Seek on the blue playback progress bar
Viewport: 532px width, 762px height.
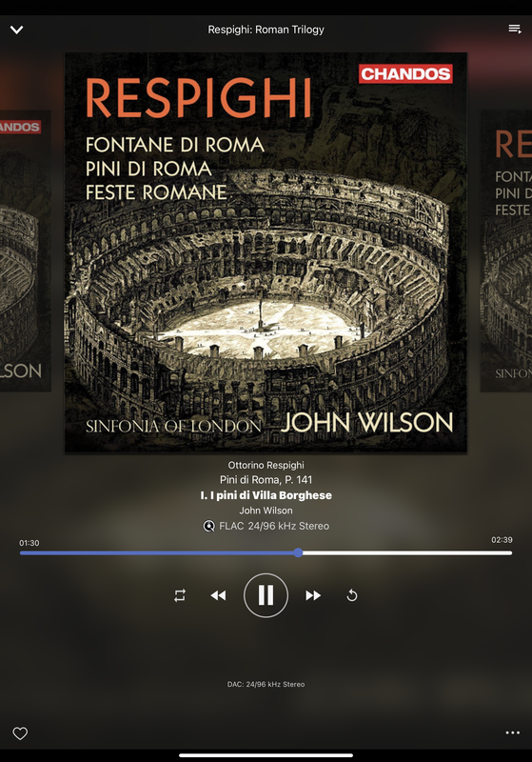coord(266,553)
